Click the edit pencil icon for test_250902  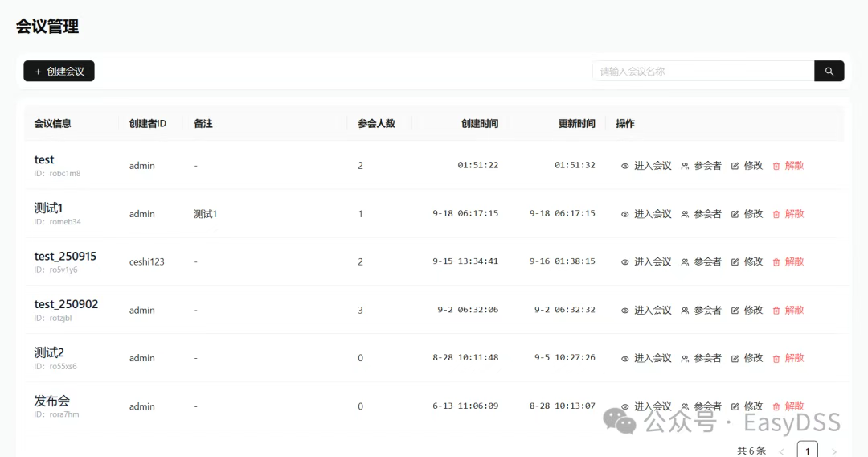735,311
